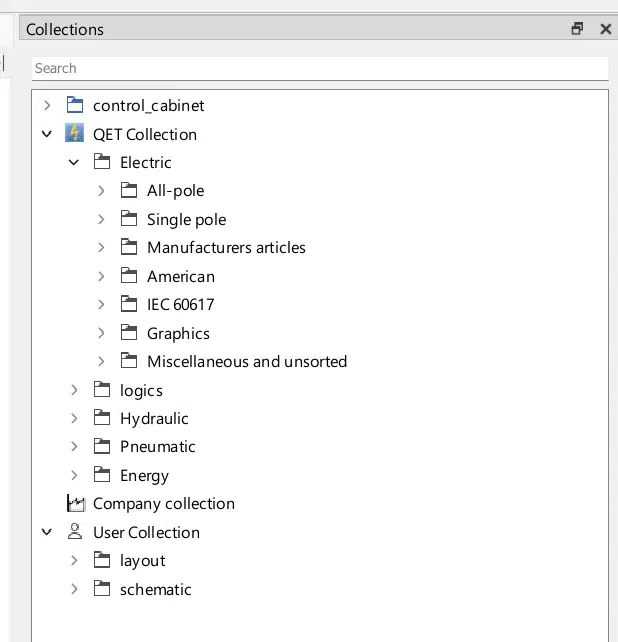Expand the layout folder
The image size is (618, 642).
(74, 560)
